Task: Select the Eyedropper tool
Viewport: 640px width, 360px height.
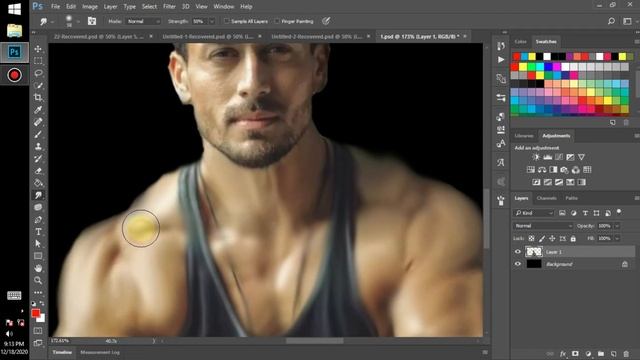Action: point(38,110)
